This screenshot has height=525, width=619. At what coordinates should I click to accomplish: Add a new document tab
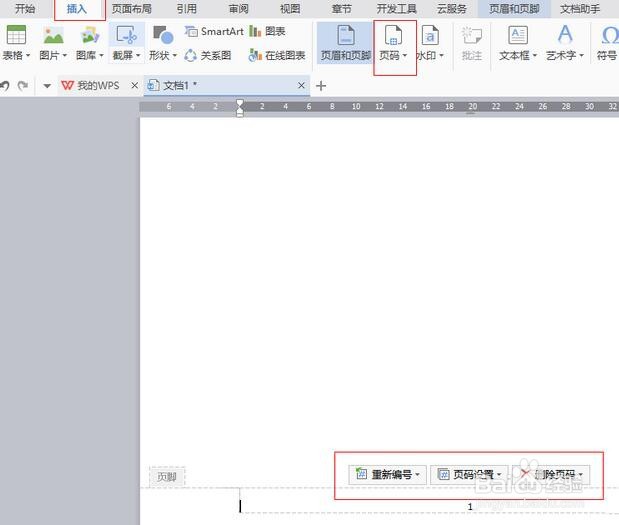click(x=321, y=86)
